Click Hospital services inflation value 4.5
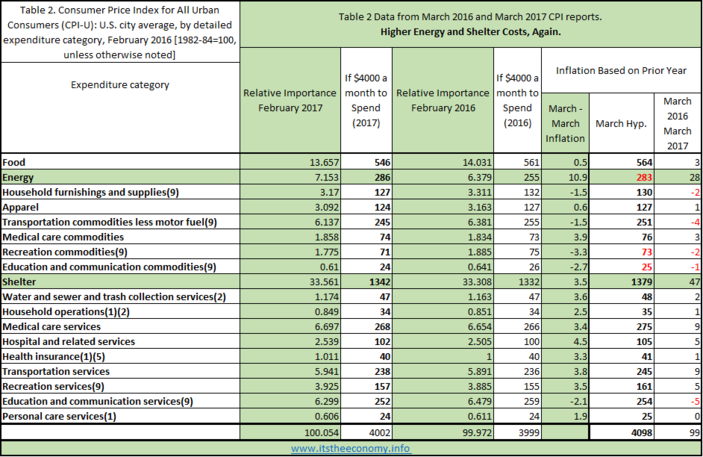703x457 pixels. coord(580,341)
